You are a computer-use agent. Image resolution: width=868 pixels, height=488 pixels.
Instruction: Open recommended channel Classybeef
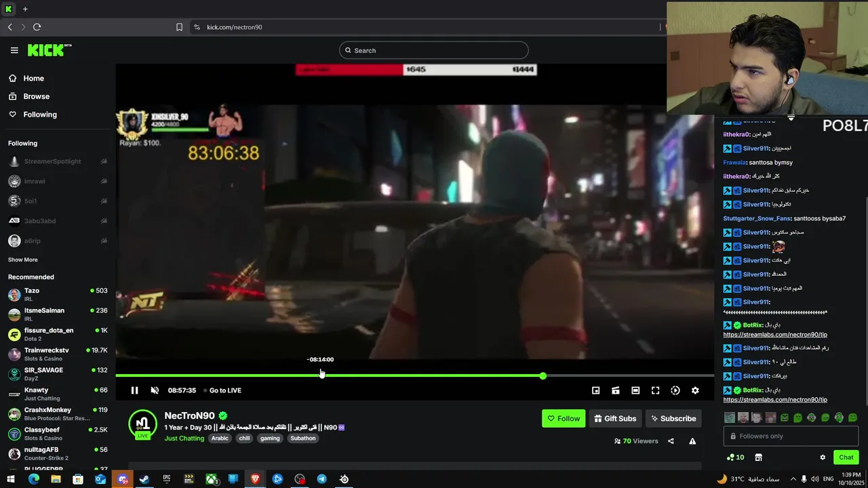(x=58, y=433)
